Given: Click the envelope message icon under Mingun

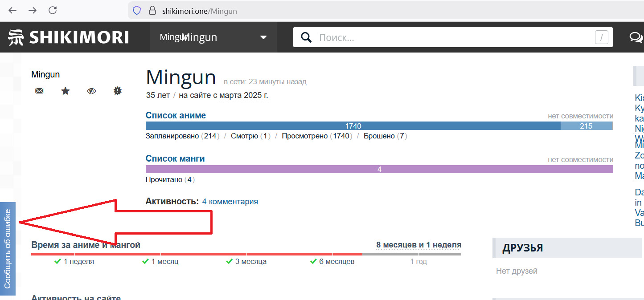Looking at the screenshot, I should click(39, 91).
